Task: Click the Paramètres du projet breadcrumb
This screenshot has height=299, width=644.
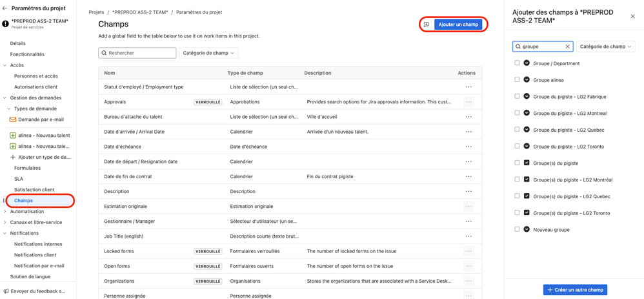Action: [199, 12]
